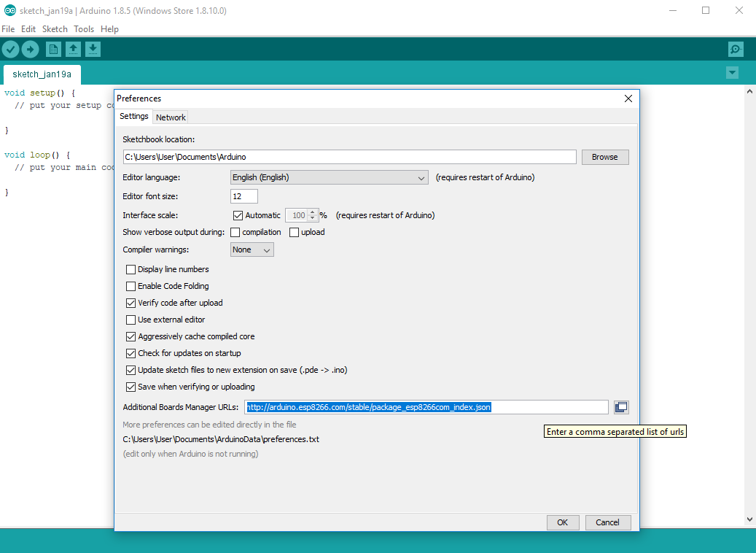
Task: Open the Editor language dropdown
Action: pos(330,177)
